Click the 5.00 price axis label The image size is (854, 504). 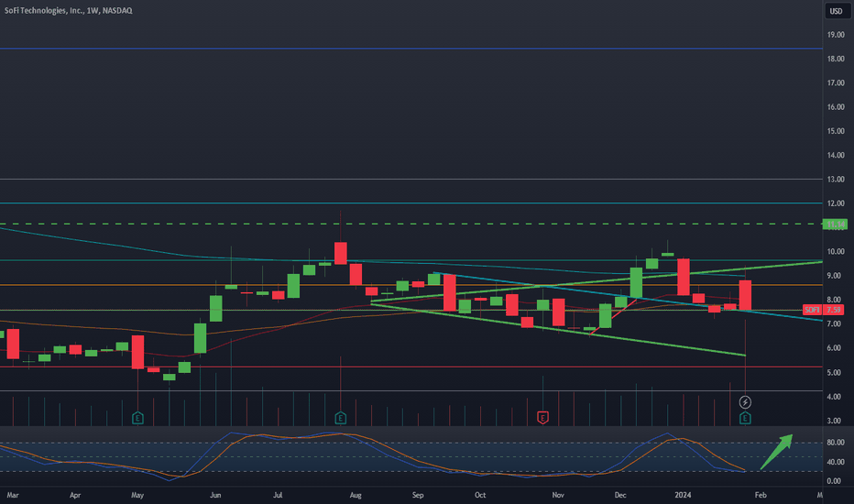point(835,372)
